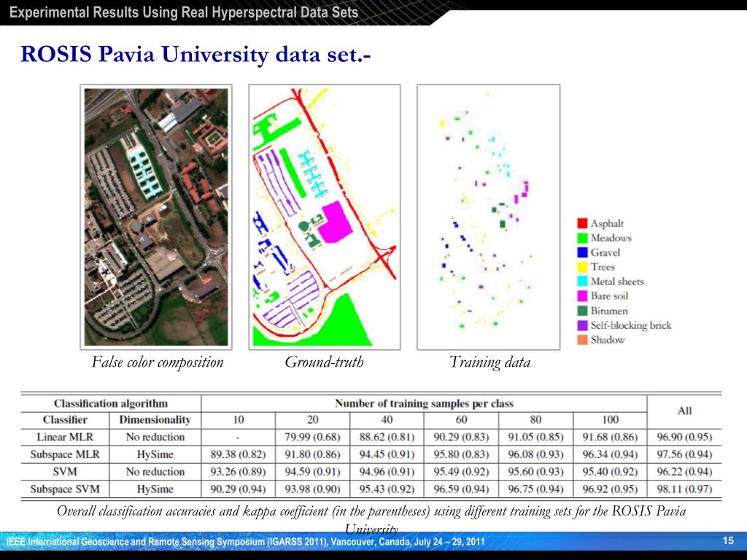This screenshot has width=747, height=560.
Task: Click the 'Subspace SVM' classifier cell
Action: 65,489
